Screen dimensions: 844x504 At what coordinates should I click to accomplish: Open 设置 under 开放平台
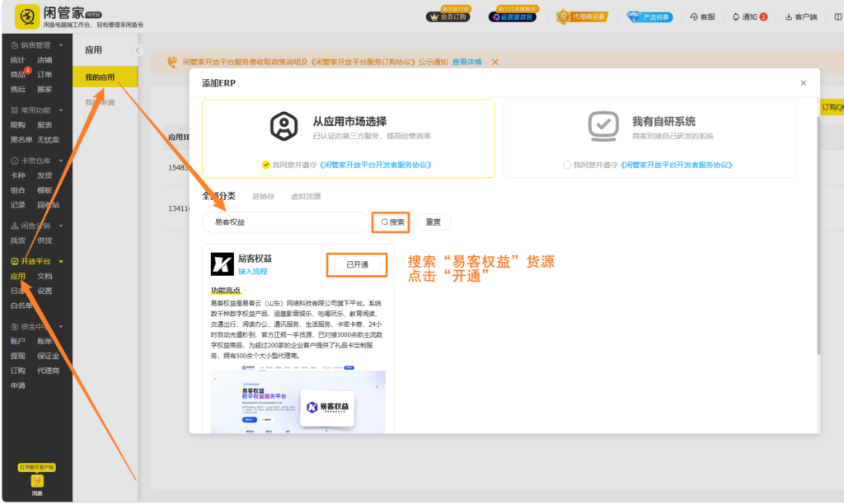[x=45, y=291]
